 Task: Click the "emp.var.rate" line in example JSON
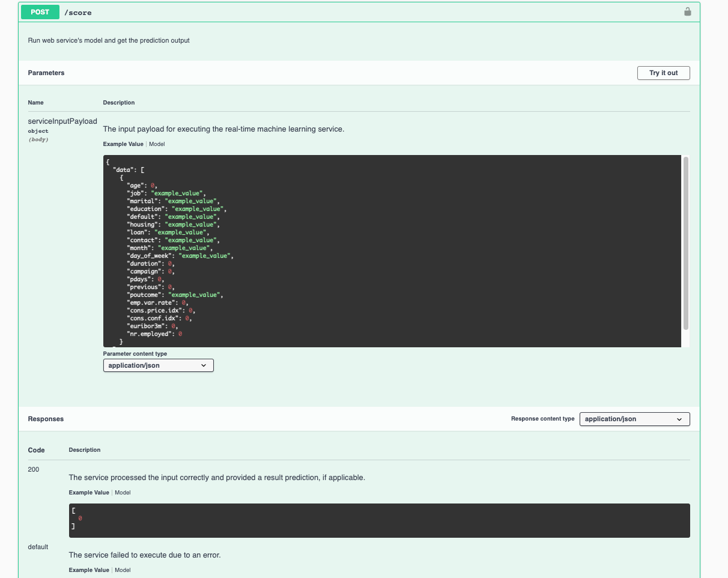[x=157, y=303]
